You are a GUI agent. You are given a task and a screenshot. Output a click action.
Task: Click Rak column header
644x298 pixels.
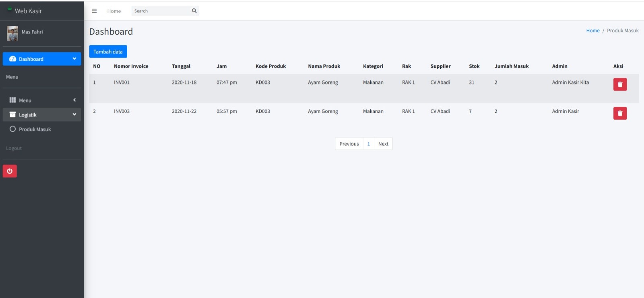(x=407, y=66)
